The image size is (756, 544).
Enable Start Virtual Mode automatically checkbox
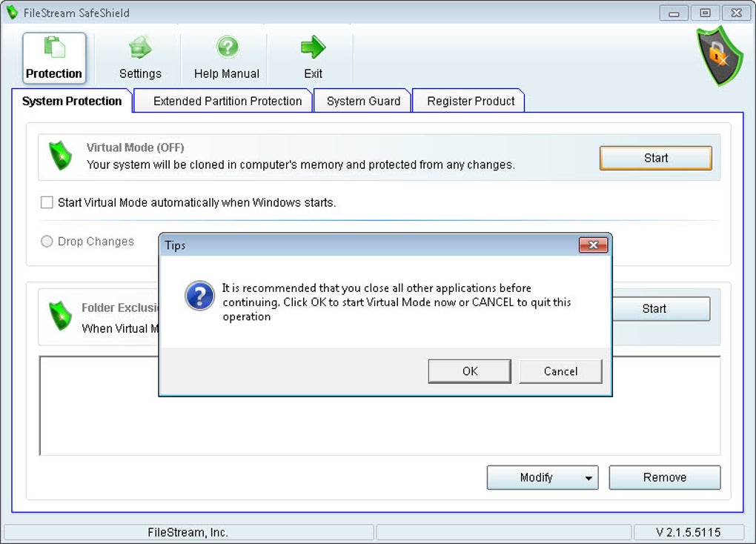pos(47,202)
